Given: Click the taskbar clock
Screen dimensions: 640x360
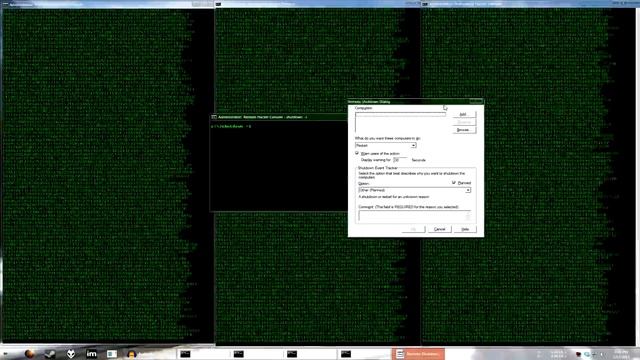Looking at the screenshot, I should coord(621,354).
